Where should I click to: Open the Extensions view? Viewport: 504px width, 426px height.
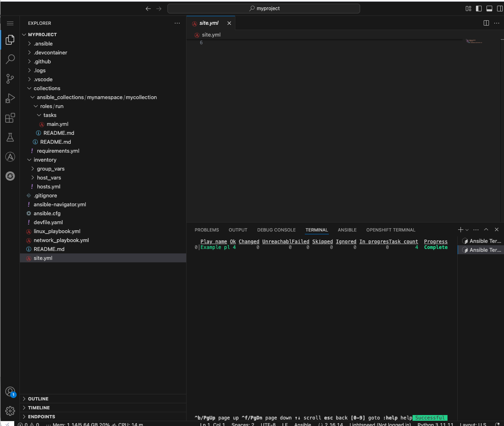point(10,118)
